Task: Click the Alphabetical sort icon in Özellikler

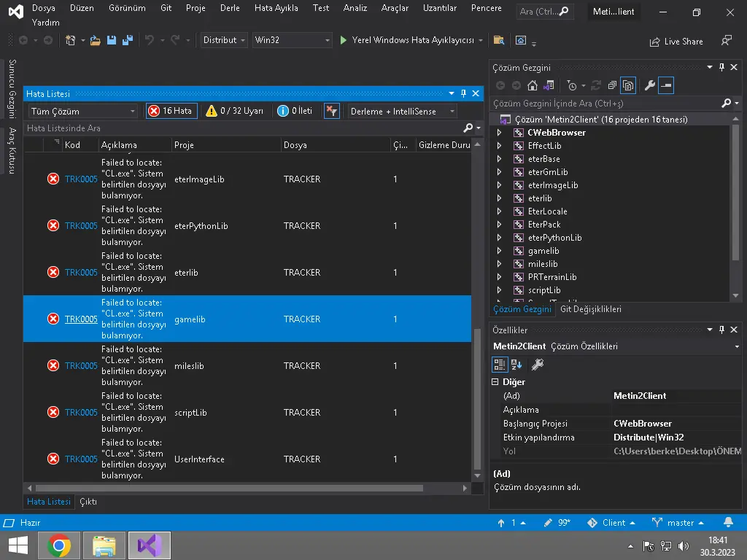Action: click(x=516, y=365)
